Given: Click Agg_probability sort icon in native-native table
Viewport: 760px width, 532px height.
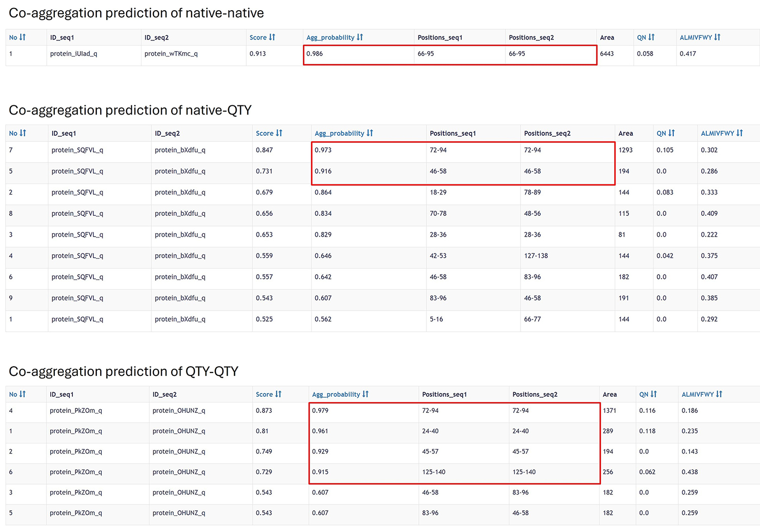Looking at the screenshot, I should point(360,37).
